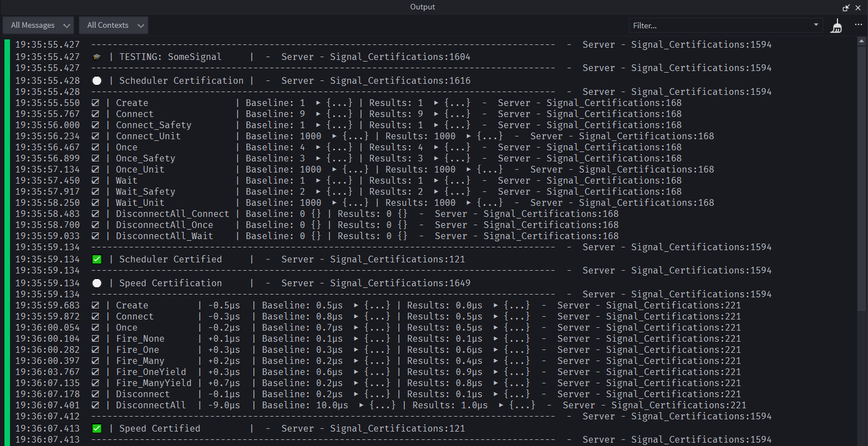The image size is (868, 446).
Task: Expand the Results 0.9µs table in the Fire_OneYield row
Action: pyautogui.click(x=496, y=372)
